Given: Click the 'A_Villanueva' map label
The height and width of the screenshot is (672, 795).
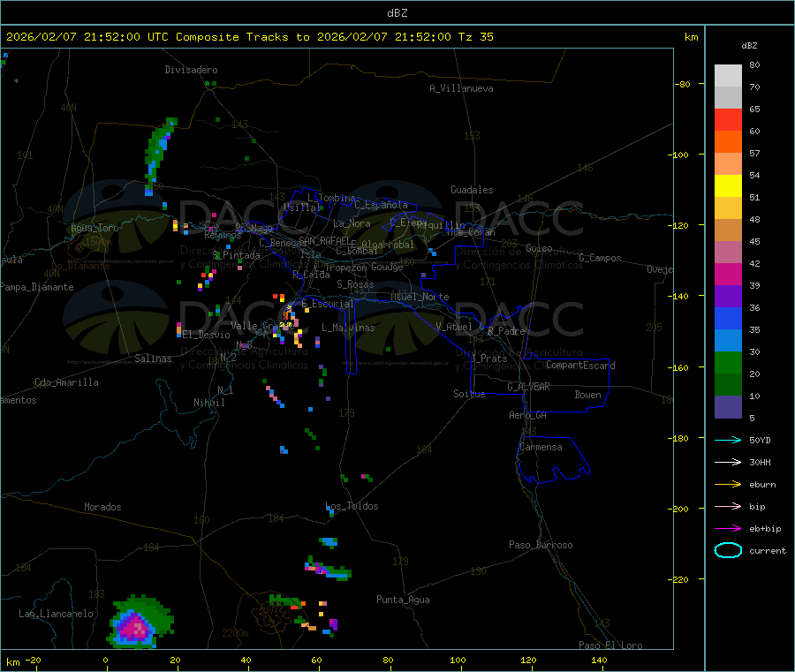Looking at the screenshot, I should [x=461, y=88].
